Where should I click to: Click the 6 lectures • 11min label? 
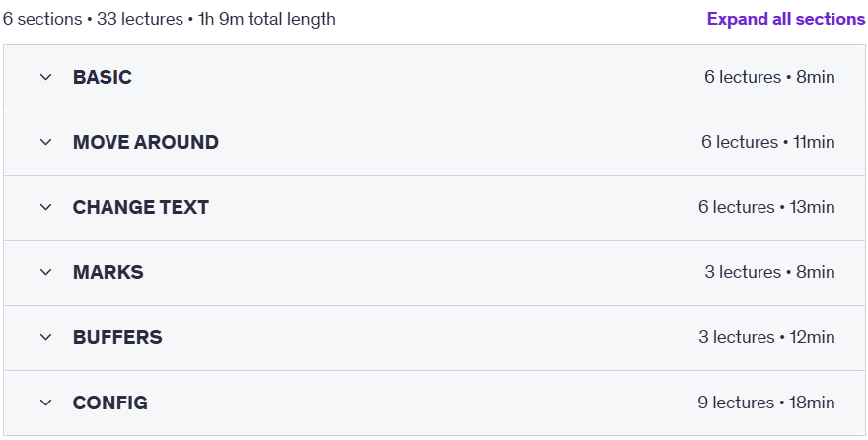(x=768, y=142)
